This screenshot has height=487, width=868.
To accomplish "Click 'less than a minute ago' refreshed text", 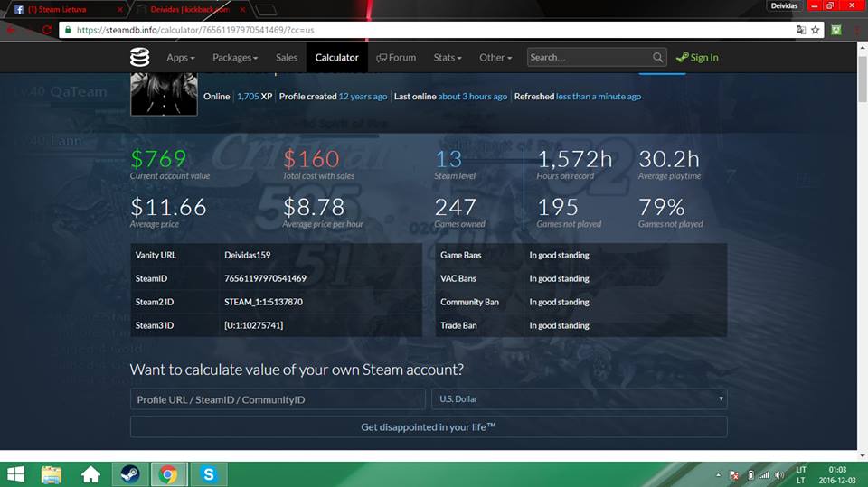I will coord(599,97).
